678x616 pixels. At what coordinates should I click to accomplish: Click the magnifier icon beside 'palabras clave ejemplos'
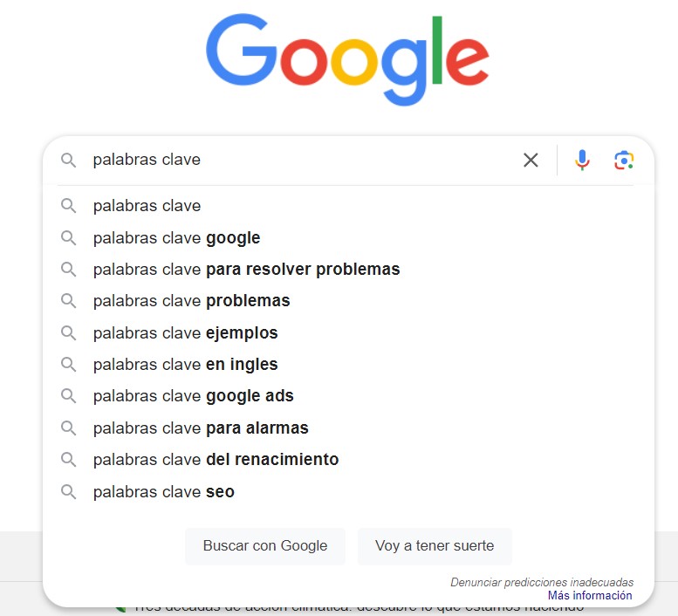[68, 332]
